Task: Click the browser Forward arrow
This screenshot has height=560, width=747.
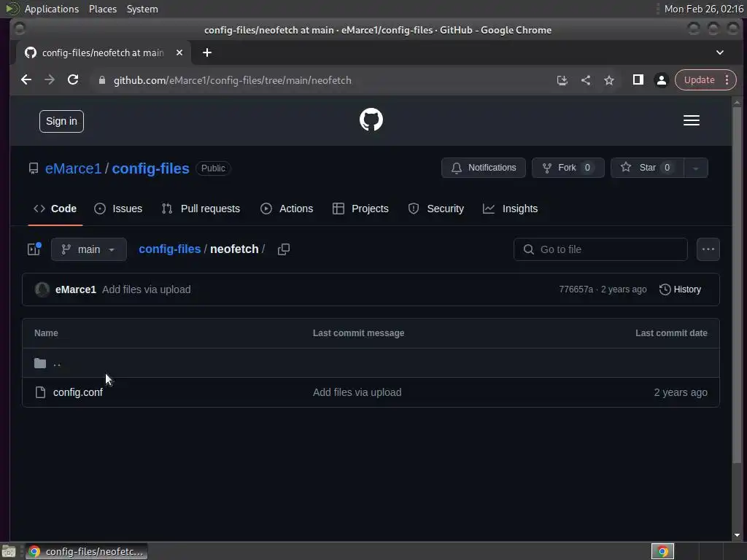Action: [50, 80]
